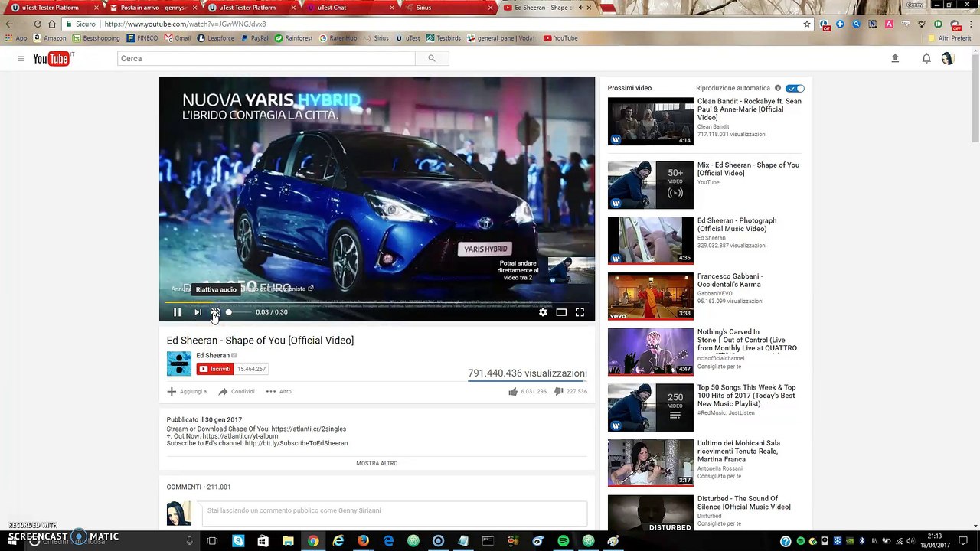Mute the Ed Sheeran tab via speaker icon
The height and width of the screenshot is (551, 980).
[580, 8]
